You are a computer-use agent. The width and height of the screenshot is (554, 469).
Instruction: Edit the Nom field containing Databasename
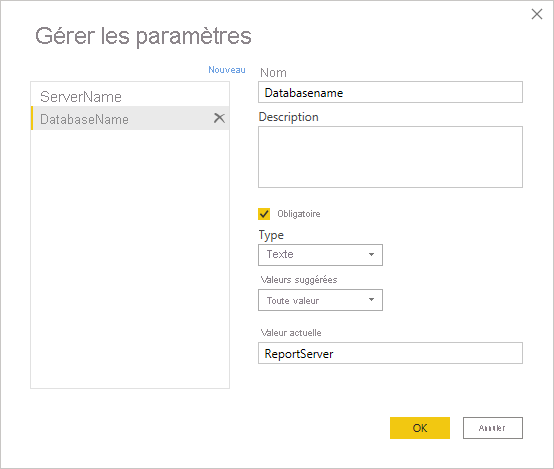click(x=390, y=93)
